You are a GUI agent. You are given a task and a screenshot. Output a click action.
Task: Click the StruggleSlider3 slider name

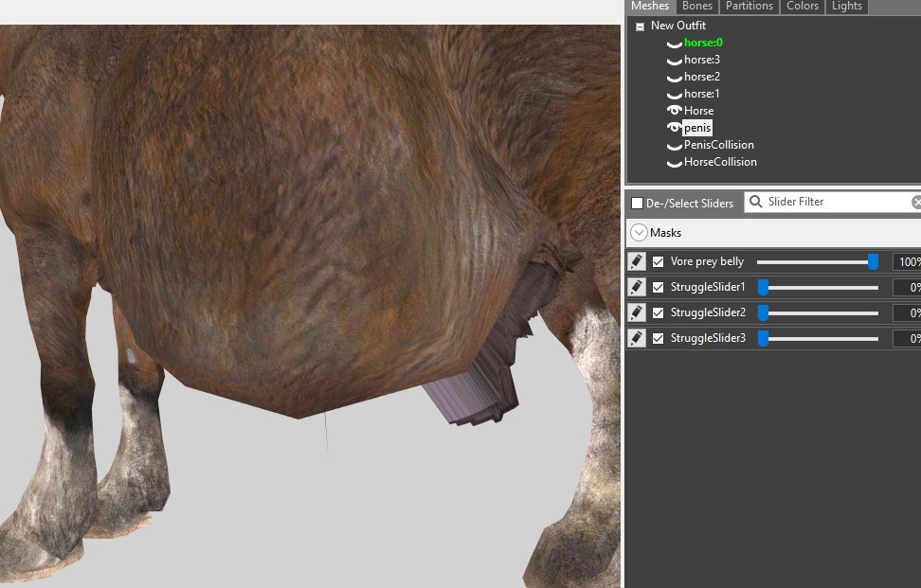tap(708, 337)
